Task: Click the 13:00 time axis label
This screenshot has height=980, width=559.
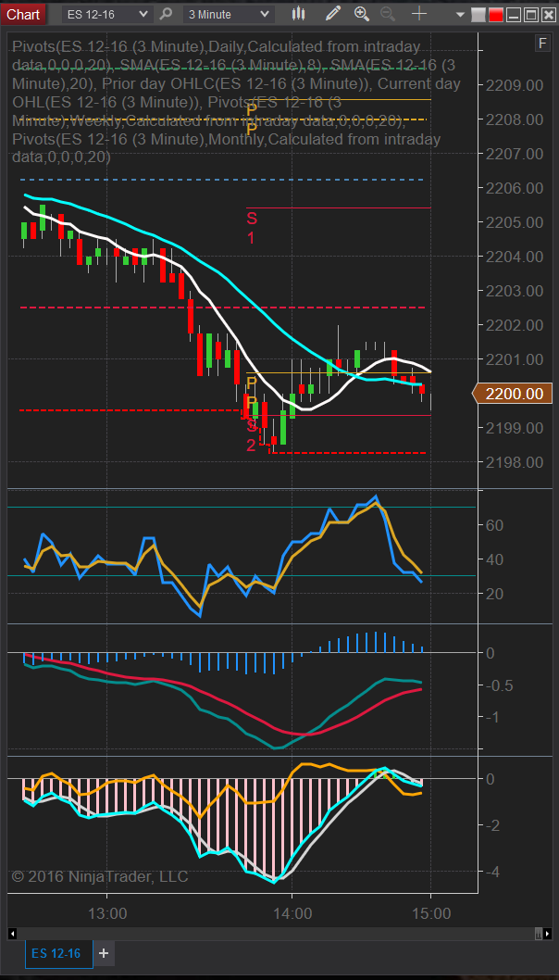Action: pyautogui.click(x=107, y=913)
